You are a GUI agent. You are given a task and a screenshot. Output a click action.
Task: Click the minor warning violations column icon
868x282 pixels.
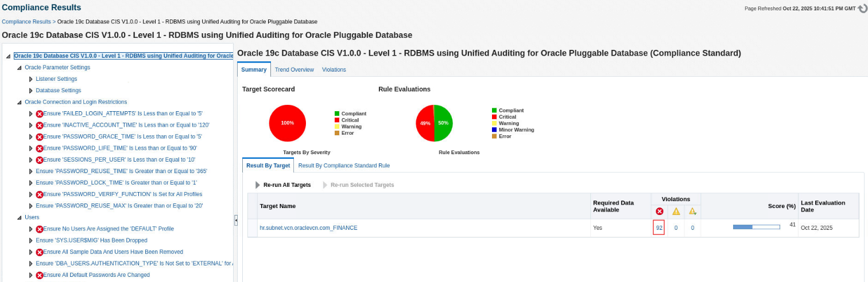click(692, 211)
